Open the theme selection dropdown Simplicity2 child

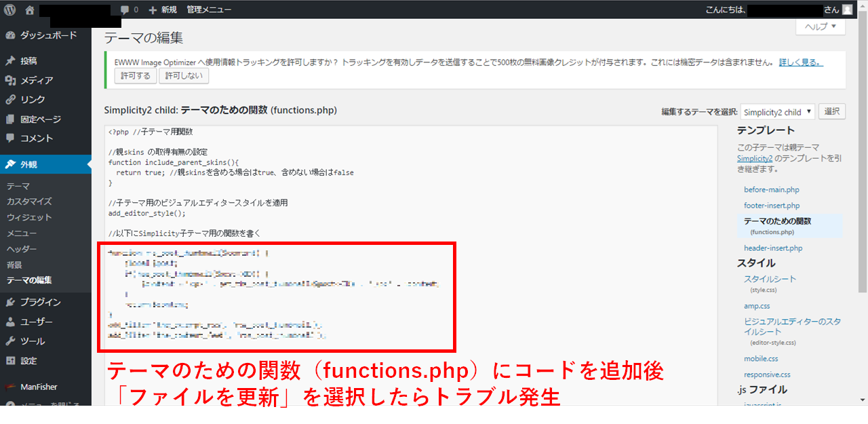778,112
